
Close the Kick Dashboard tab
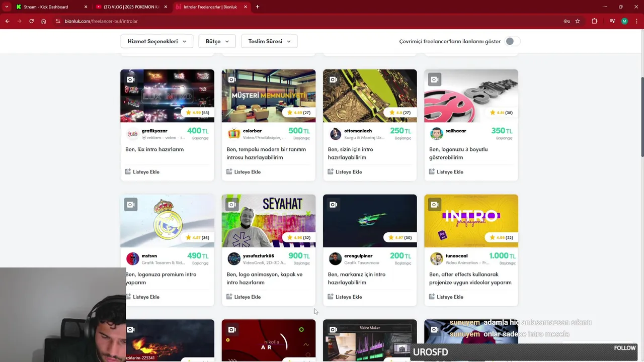[x=86, y=7]
